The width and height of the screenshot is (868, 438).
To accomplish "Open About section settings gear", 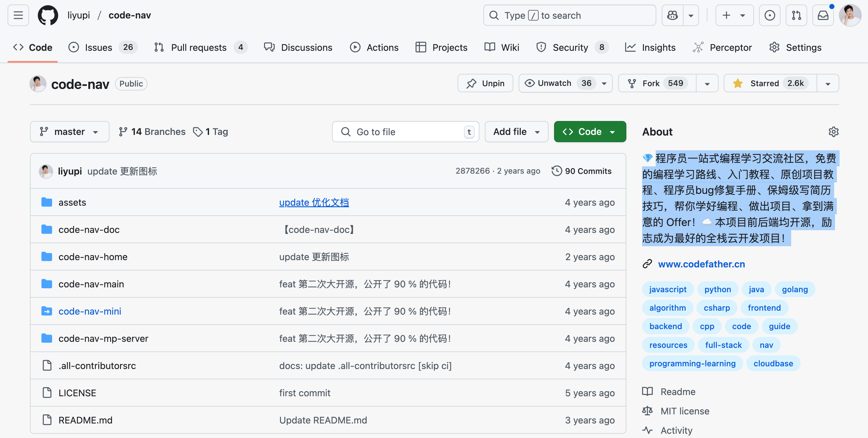I will pyautogui.click(x=833, y=132).
